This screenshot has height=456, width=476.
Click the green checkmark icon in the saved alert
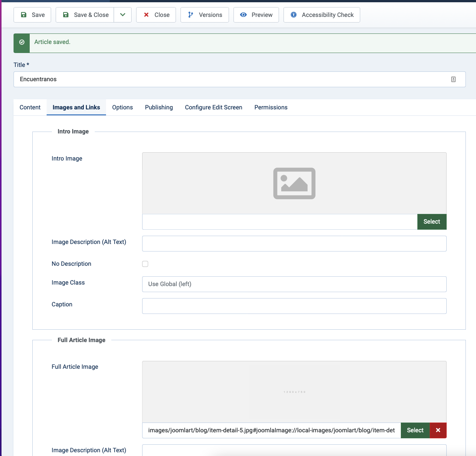click(x=22, y=42)
